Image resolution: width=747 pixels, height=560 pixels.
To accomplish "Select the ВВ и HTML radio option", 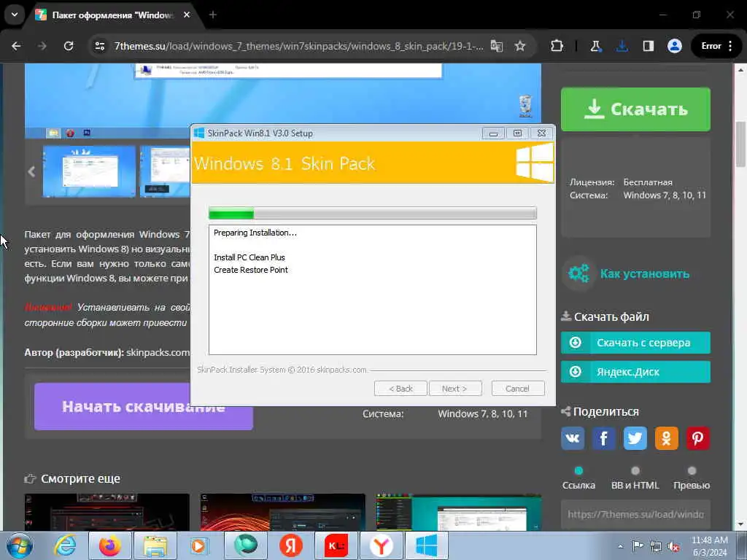I will 635,471.
